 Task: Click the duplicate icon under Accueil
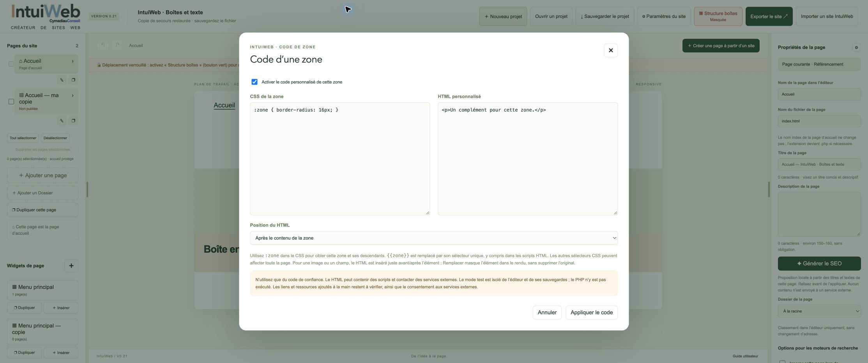(x=73, y=80)
